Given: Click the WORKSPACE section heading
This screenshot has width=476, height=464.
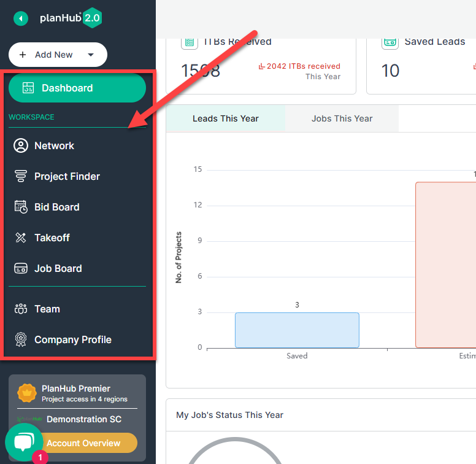Looking at the screenshot, I should [x=31, y=117].
